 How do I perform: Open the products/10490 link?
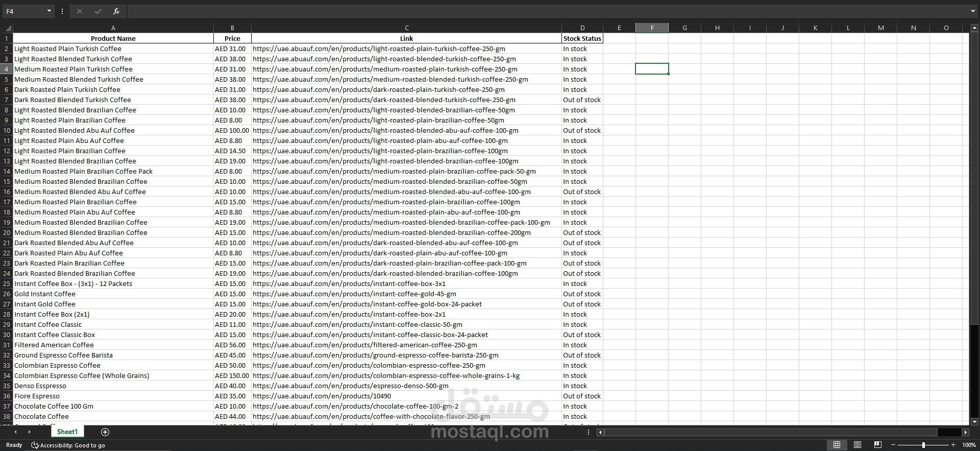[322, 396]
